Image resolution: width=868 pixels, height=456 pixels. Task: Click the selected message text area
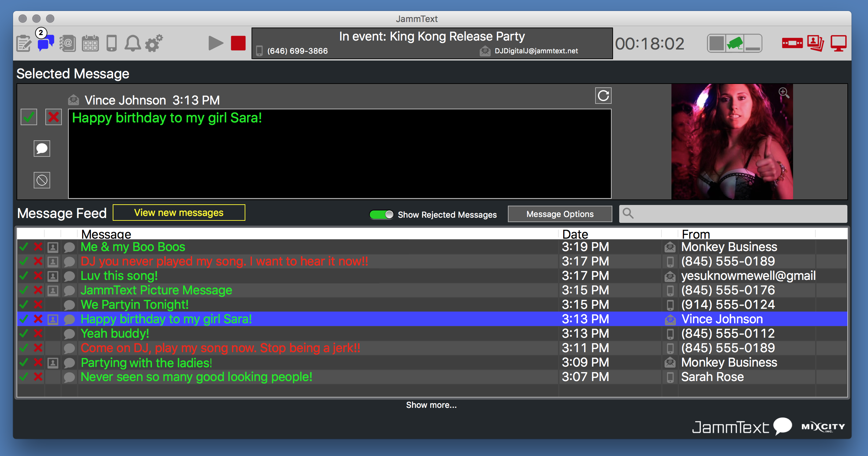click(340, 154)
